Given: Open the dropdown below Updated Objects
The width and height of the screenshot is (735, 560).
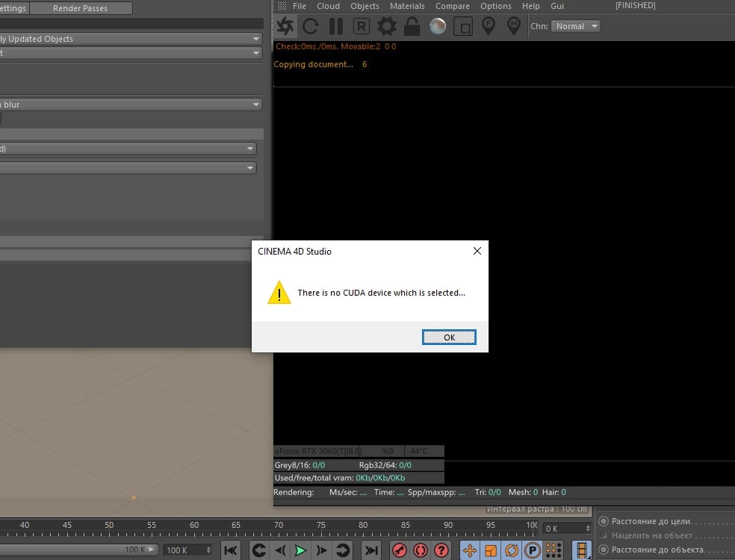Looking at the screenshot, I should click(x=130, y=53).
